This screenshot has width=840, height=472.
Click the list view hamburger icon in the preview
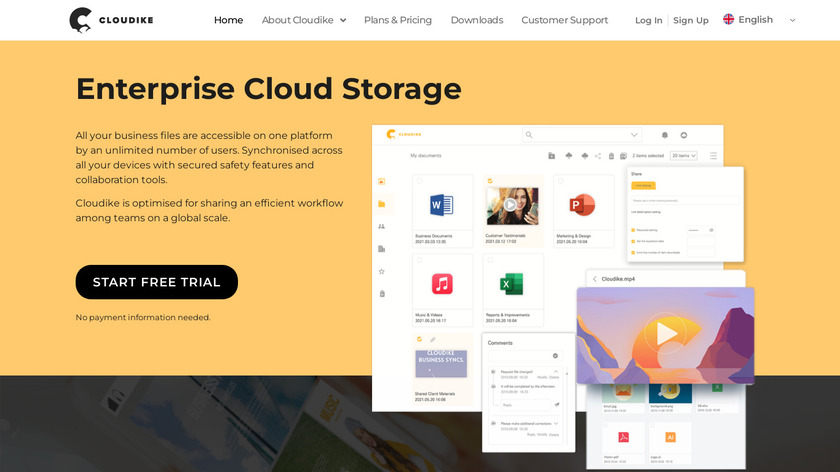713,156
